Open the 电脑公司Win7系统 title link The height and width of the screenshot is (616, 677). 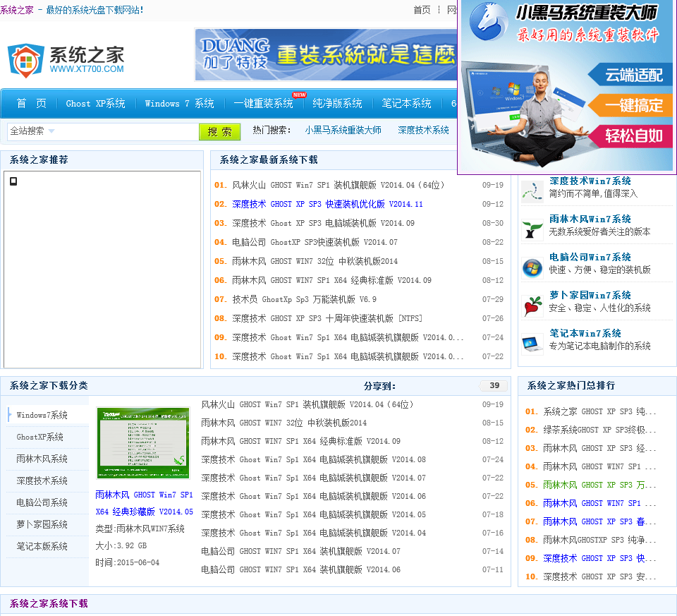(590, 257)
